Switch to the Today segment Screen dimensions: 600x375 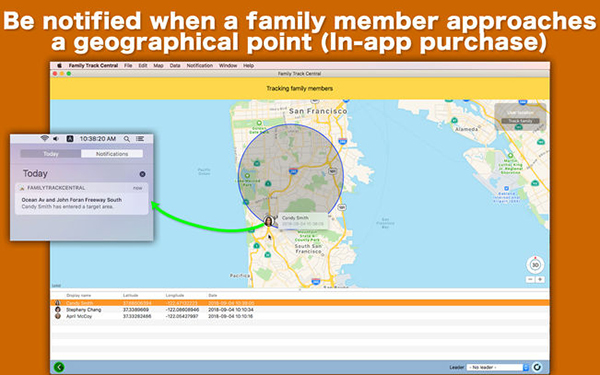coord(51,154)
